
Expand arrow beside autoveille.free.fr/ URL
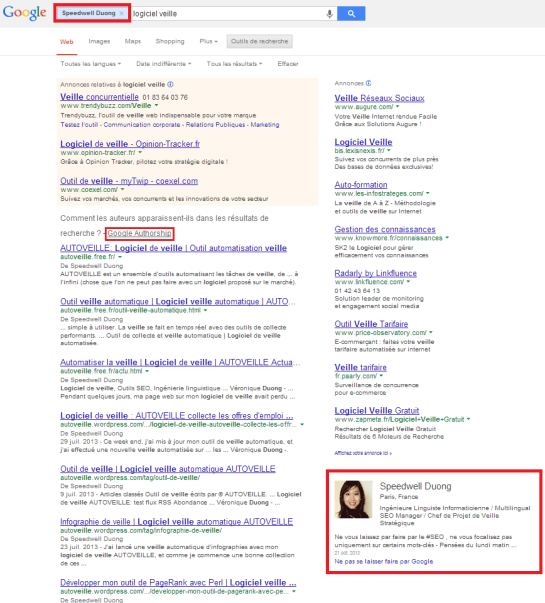[120, 257]
